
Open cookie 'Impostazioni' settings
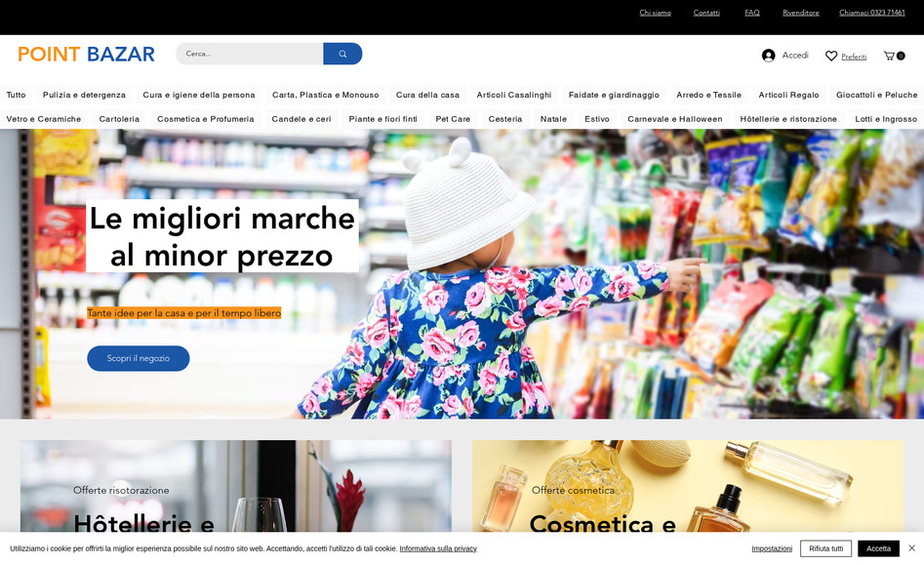click(771, 547)
